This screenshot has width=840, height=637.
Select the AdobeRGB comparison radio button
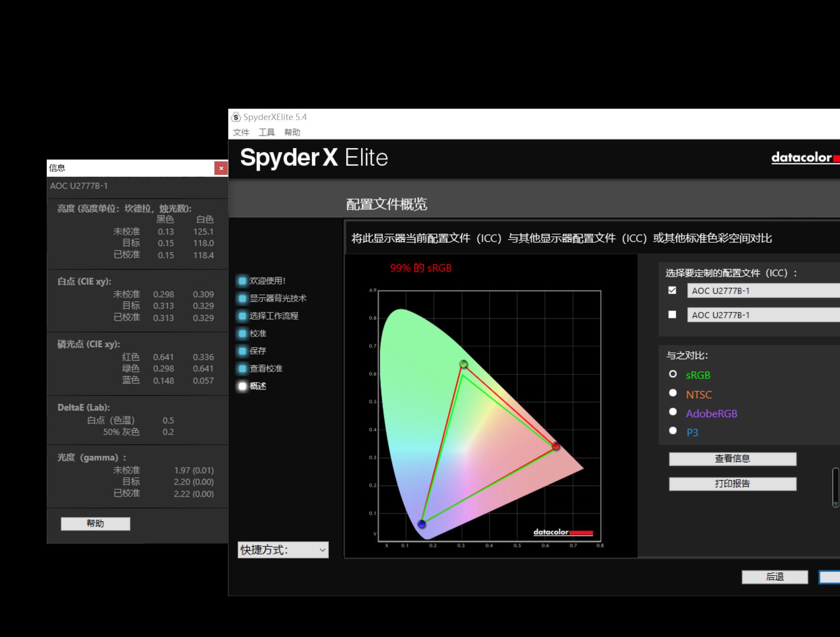tap(673, 412)
